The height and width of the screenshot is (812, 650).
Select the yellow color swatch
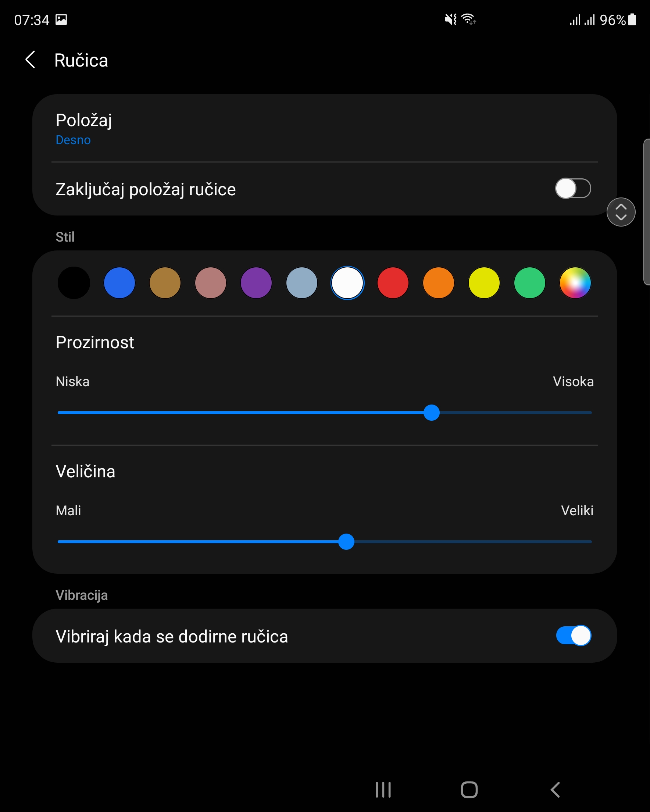point(484,283)
